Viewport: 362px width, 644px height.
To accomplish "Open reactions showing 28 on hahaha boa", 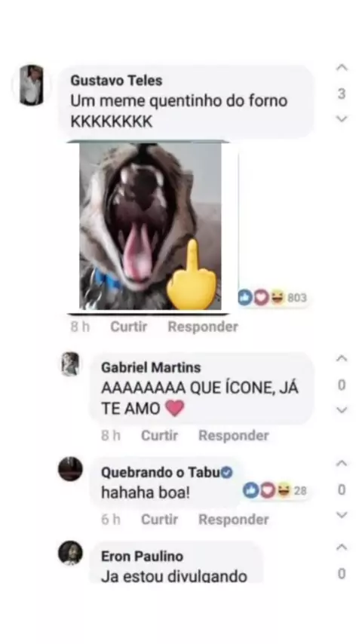I will (x=275, y=490).
